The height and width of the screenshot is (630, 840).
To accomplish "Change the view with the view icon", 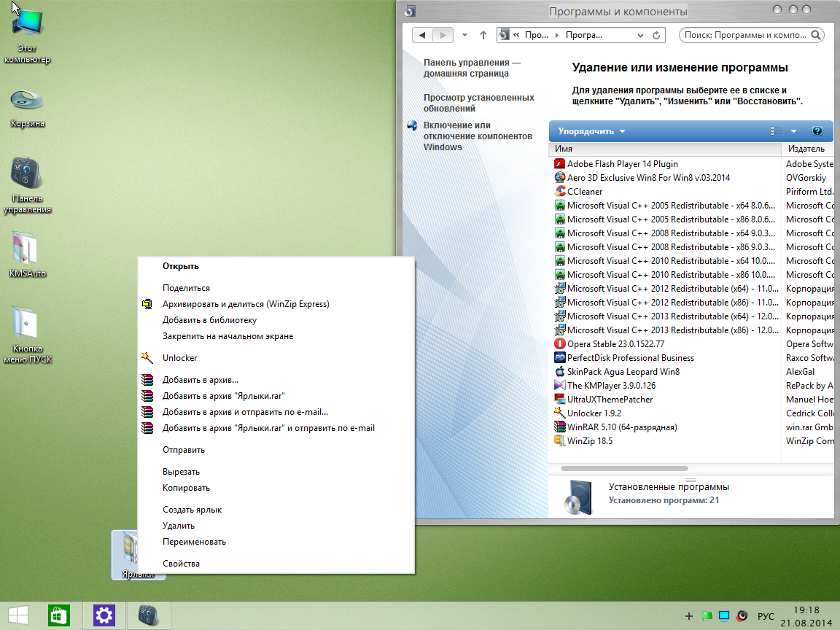I will 777,131.
